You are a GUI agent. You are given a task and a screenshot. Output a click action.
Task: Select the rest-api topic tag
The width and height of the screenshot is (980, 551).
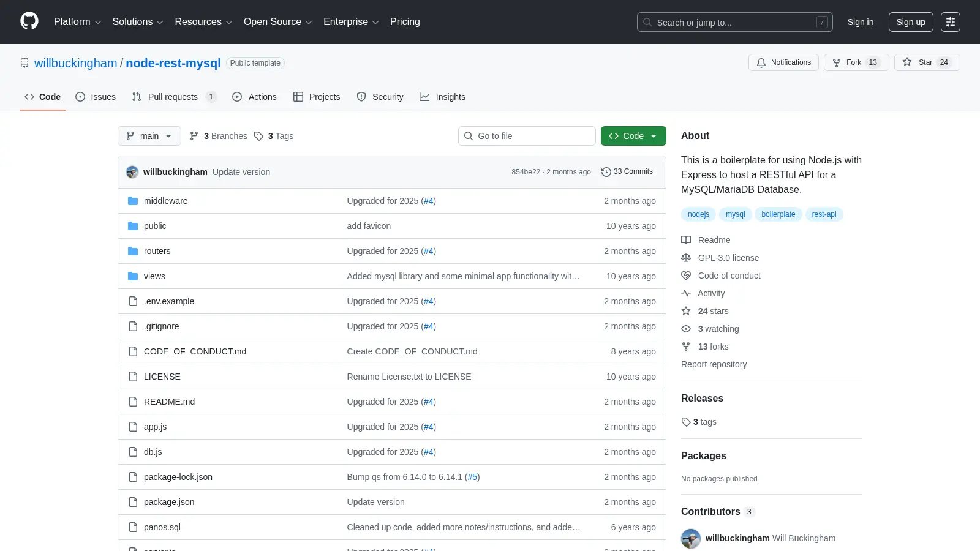(x=824, y=214)
